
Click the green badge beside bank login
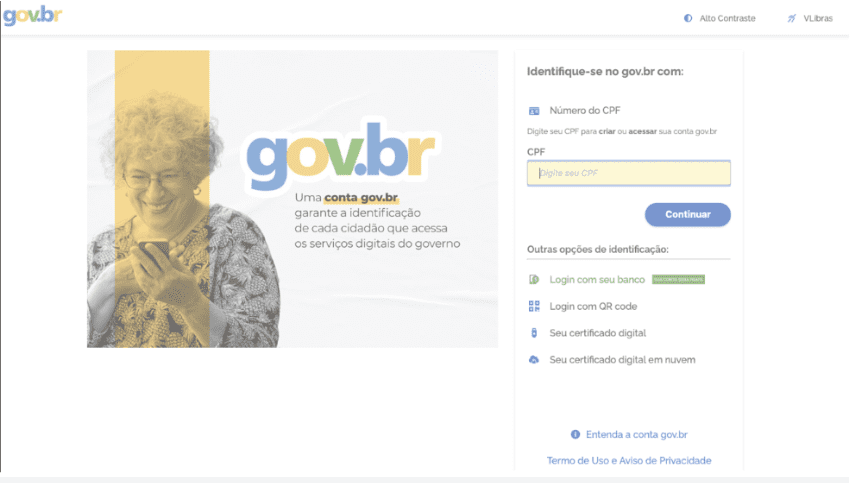[x=678, y=280]
